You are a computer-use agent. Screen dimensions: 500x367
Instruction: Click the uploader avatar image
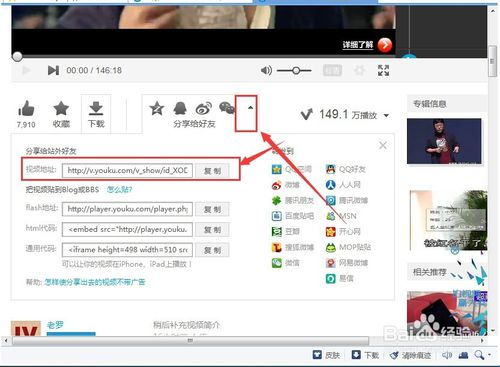pyautogui.click(x=26, y=329)
